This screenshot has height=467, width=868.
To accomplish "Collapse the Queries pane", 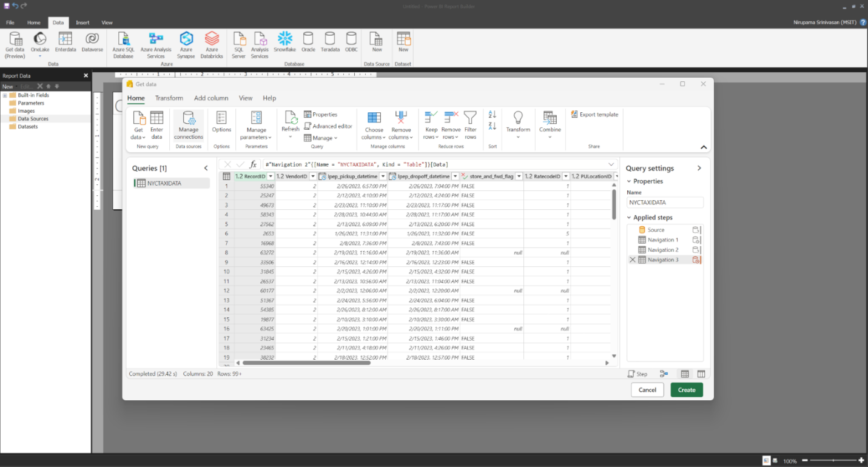I will (x=206, y=168).
